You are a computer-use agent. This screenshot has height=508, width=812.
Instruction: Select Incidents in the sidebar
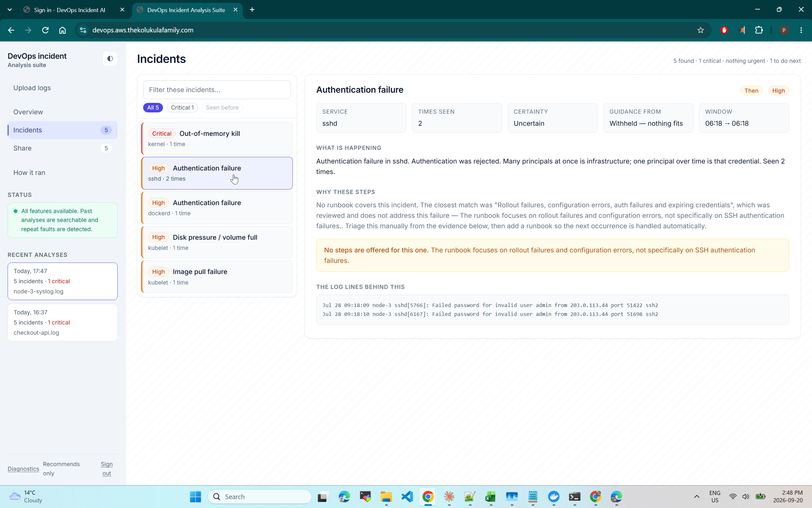62,130
